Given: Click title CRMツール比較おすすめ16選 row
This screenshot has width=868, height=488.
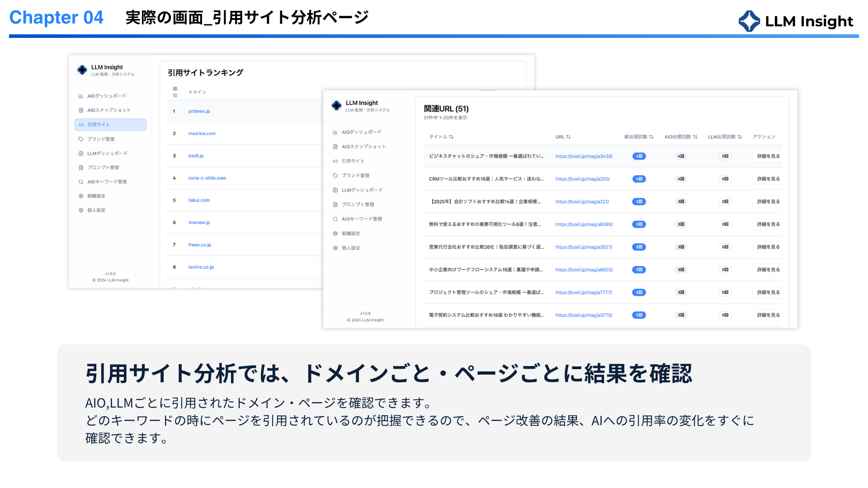Looking at the screenshot, I should pyautogui.click(x=486, y=179).
